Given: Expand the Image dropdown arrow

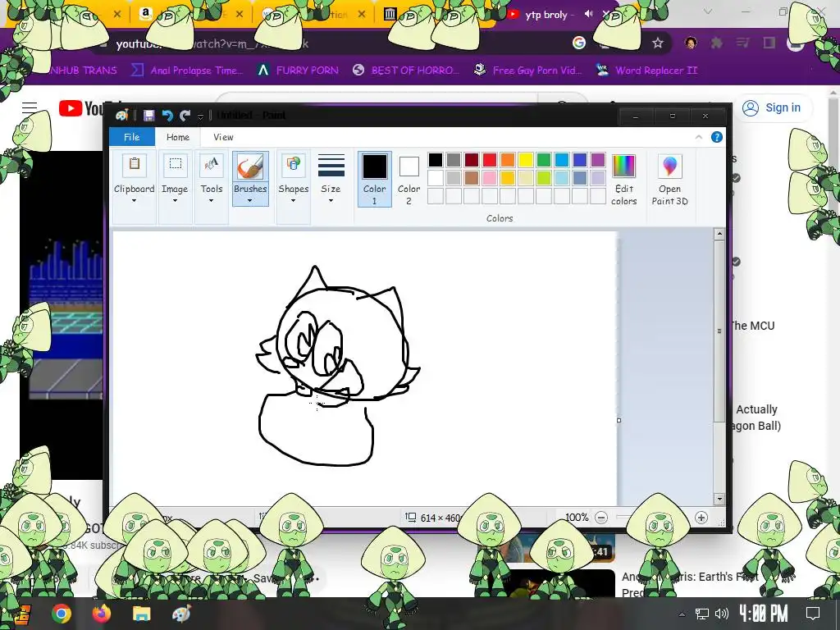Looking at the screenshot, I should (175, 201).
